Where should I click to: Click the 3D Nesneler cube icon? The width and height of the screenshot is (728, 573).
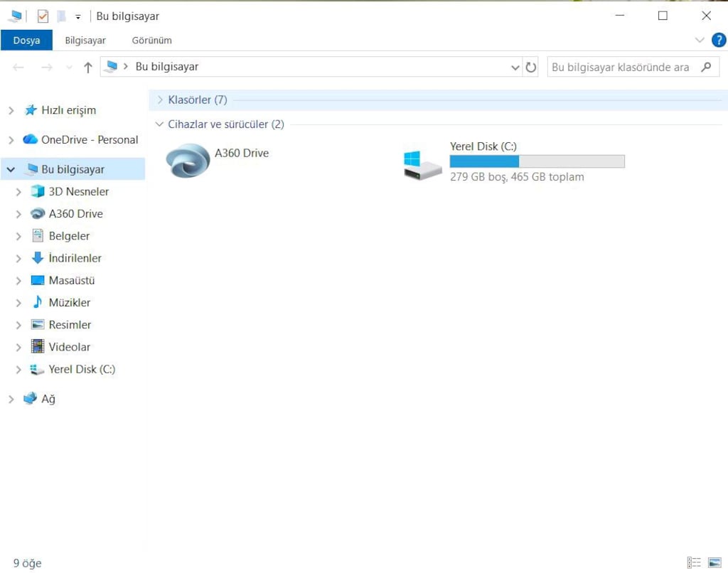point(38,191)
